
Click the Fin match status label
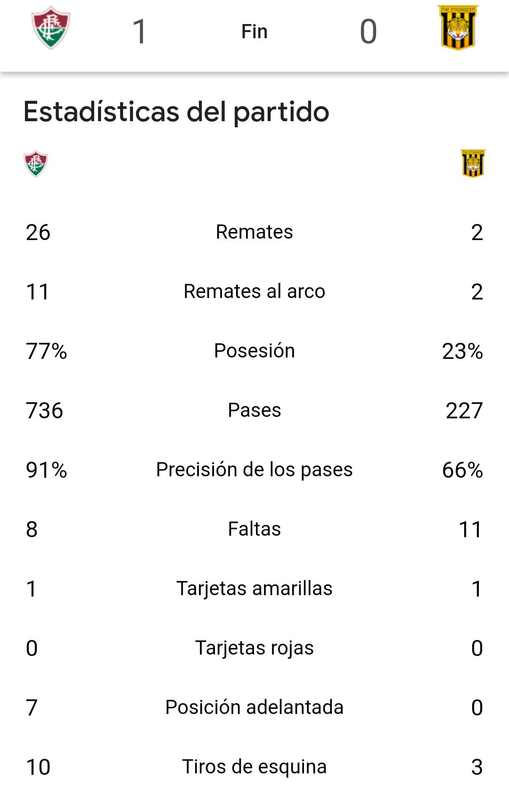(x=254, y=32)
